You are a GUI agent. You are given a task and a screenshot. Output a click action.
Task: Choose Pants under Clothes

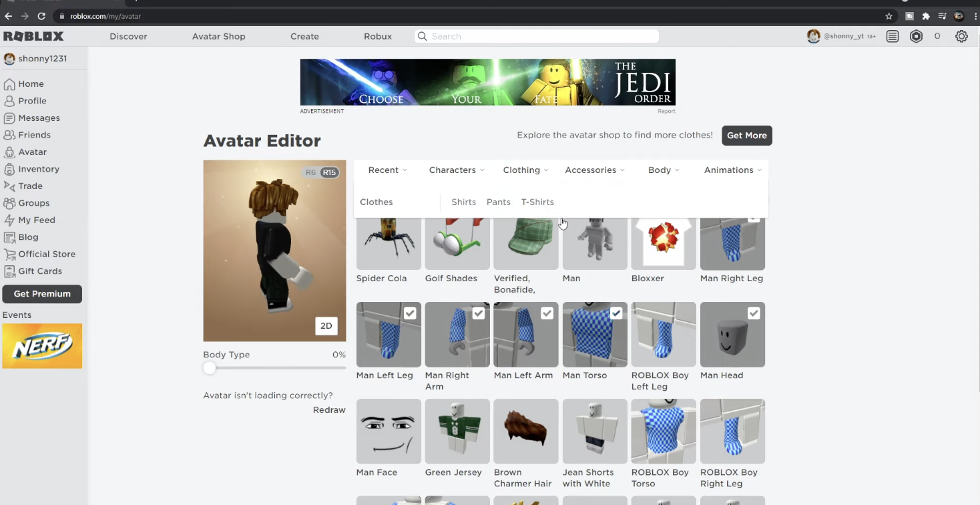tap(499, 202)
